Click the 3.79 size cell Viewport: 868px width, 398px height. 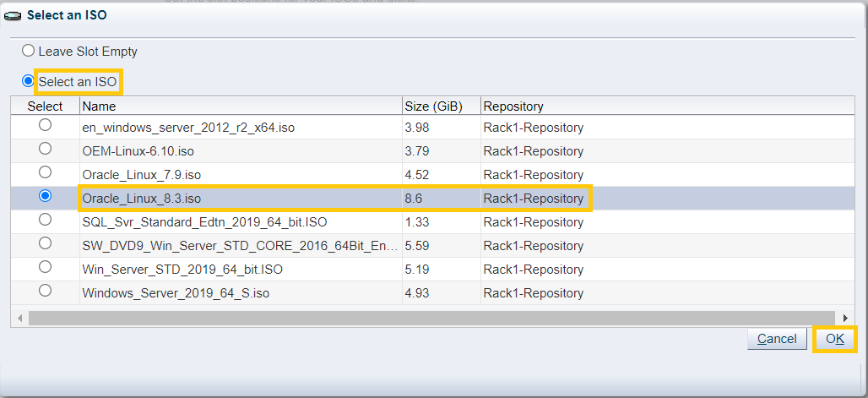442,151
